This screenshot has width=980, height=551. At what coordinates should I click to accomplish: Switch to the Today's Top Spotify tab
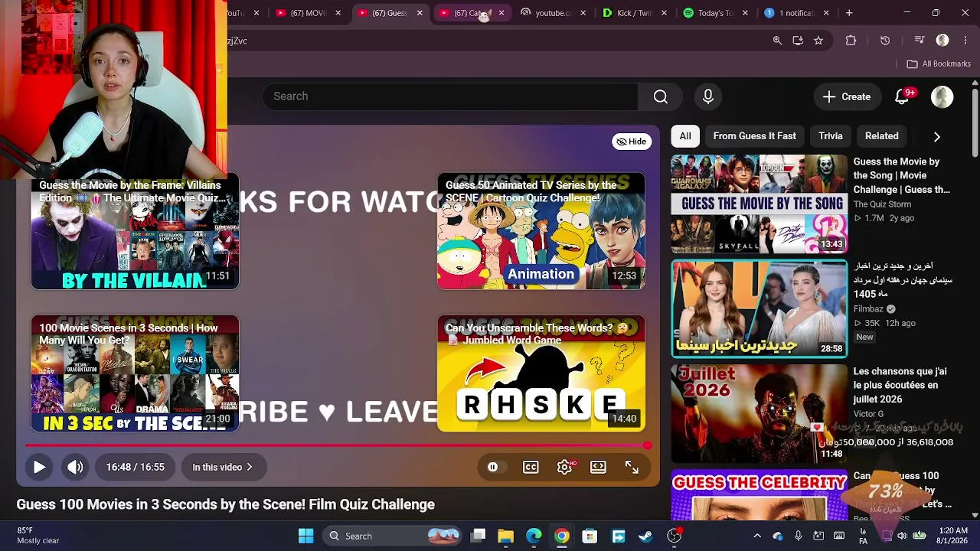tap(715, 13)
